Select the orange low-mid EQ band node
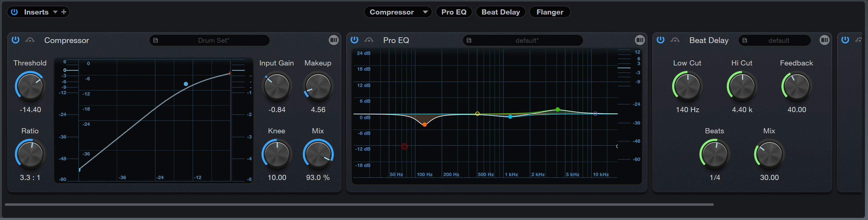 (x=425, y=125)
